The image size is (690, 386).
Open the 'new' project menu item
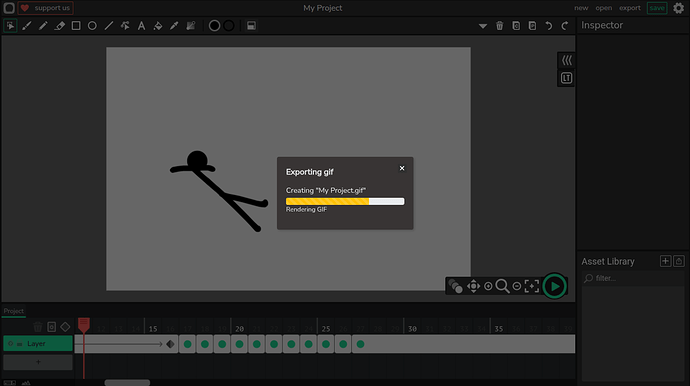coord(581,8)
